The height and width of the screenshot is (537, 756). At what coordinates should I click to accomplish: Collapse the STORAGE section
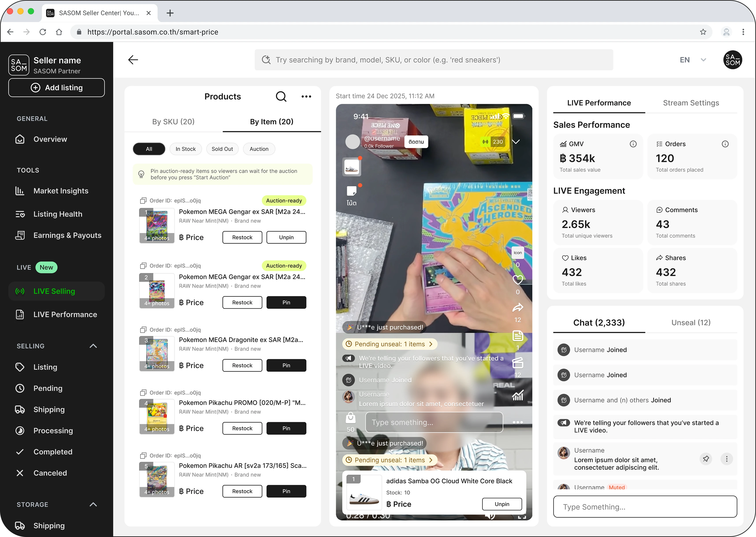(93, 504)
